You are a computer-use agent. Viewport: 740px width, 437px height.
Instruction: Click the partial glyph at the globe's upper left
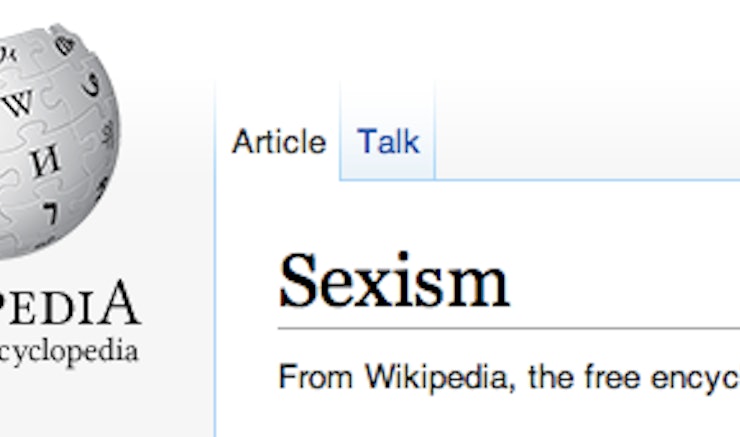tap(8, 54)
